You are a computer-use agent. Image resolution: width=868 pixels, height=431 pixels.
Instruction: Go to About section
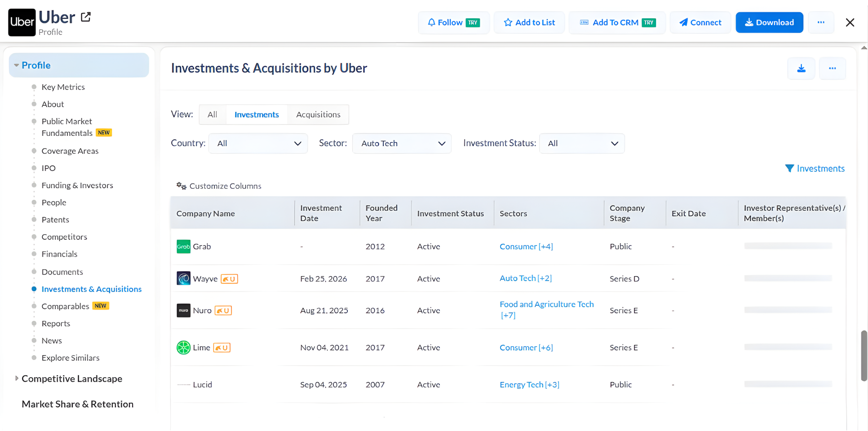[52, 104]
